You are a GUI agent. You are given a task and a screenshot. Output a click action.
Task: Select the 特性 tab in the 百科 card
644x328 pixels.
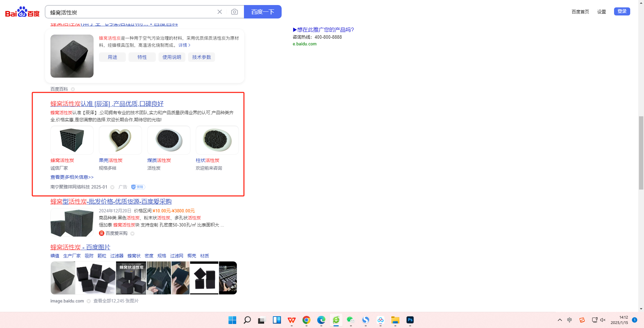pos(142,57)
